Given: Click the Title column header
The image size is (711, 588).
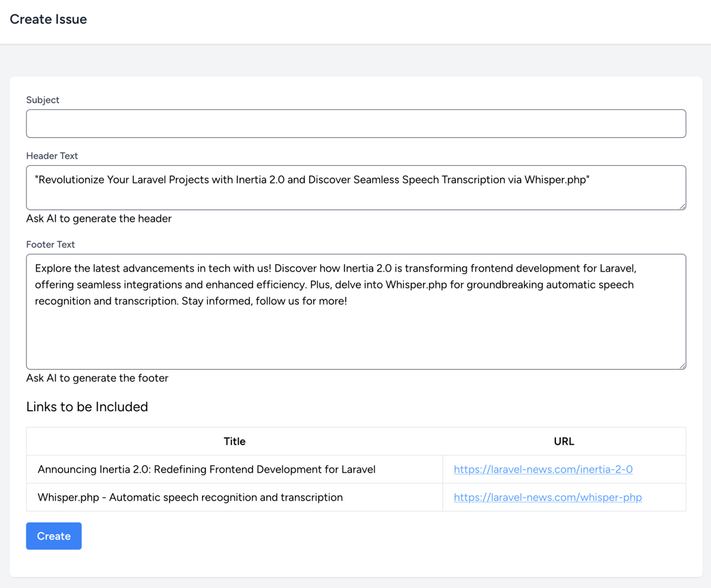Looking at the screenshot, I should [235, 441].
